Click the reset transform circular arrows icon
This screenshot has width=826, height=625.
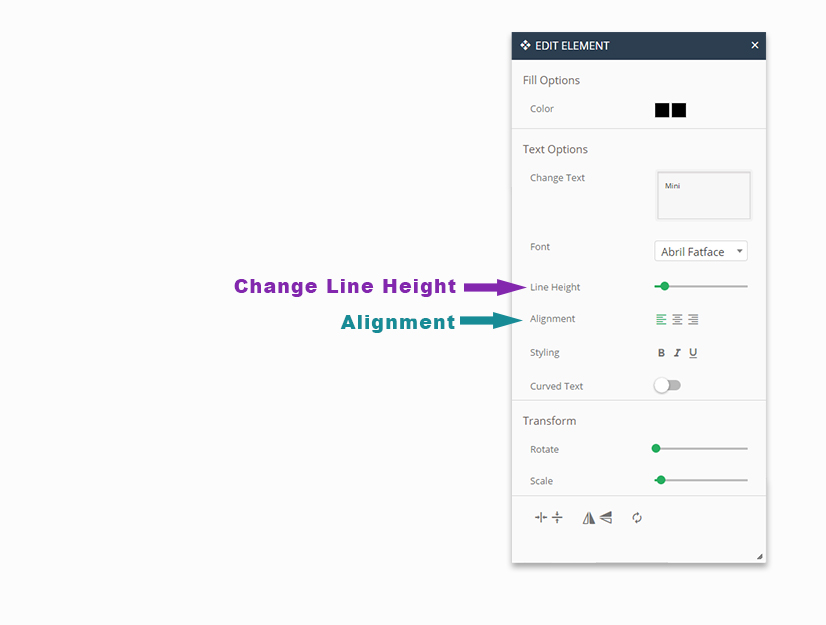637,518
